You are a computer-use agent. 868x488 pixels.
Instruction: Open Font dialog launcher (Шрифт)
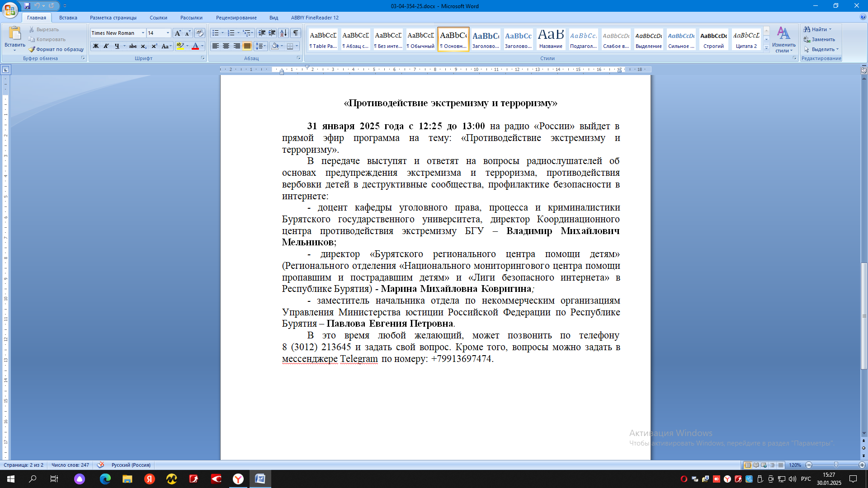tap(203, 58)
